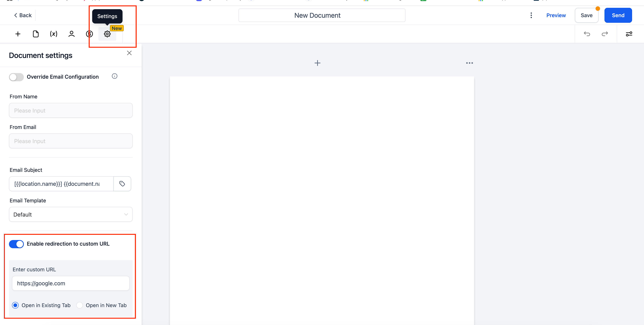Click the Variable/Token icon

click(53, 34)
